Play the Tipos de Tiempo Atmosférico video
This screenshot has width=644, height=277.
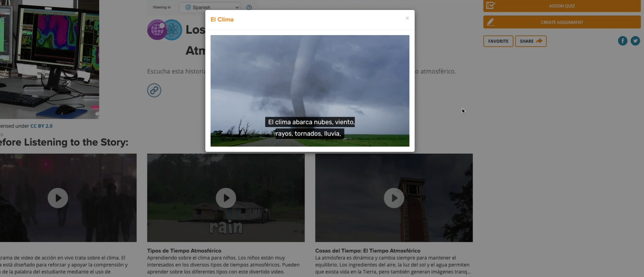click(x=226, y=198)
